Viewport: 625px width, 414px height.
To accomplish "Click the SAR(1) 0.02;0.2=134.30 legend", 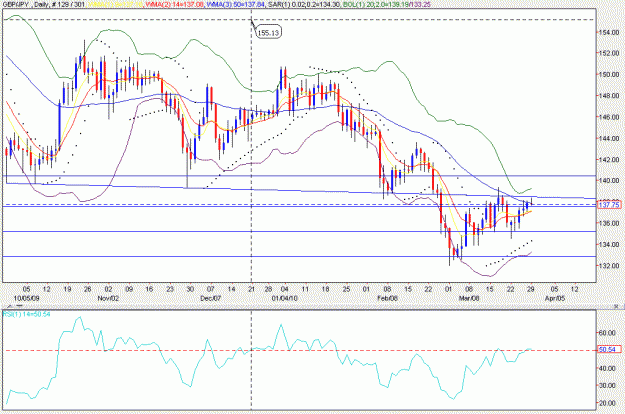I will pyautogui.click(x=304, y=5).
